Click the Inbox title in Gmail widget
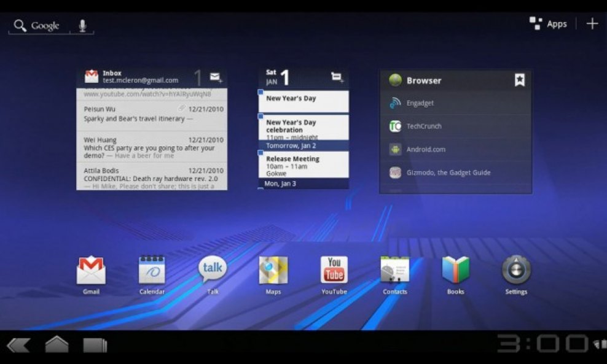Screen dimensions: 607x364 pos(112,72)
